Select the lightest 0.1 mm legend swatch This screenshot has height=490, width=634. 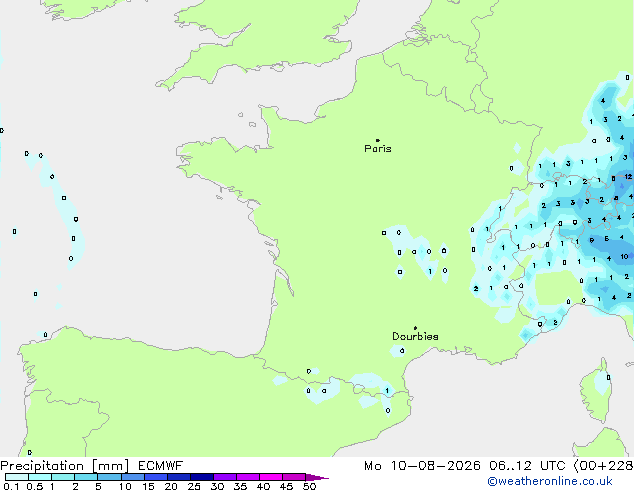click(17, 477)
